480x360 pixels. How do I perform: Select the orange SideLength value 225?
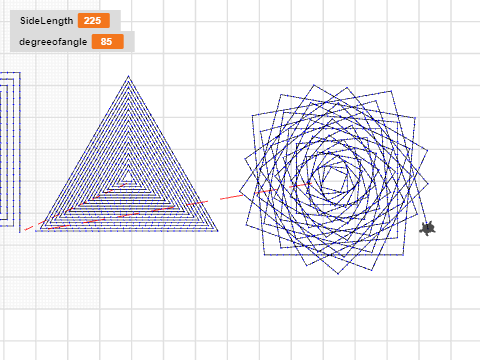pos(94,21)
